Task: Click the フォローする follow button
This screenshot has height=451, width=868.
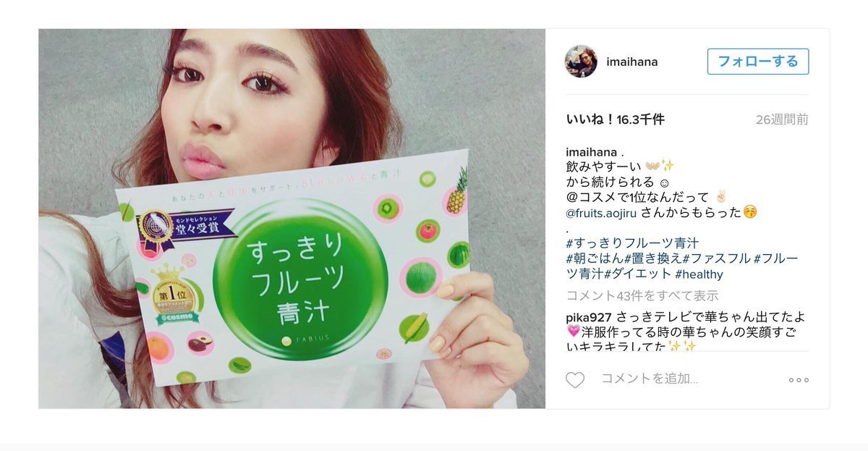Action: coord(758,62)
